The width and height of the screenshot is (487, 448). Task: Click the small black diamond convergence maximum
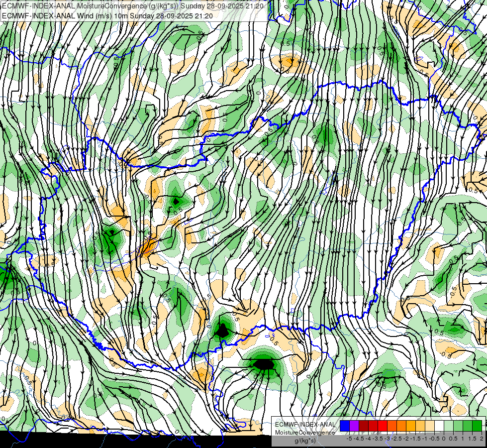click(x=176, y=202)
